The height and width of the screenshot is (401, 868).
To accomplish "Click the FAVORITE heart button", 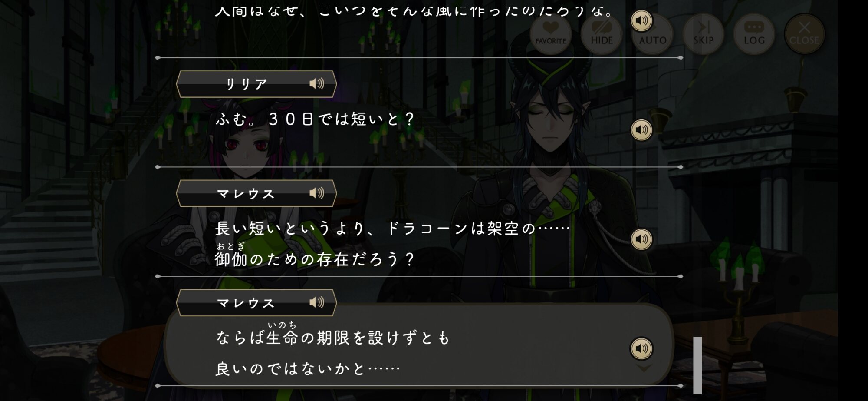I will [550, 34].
